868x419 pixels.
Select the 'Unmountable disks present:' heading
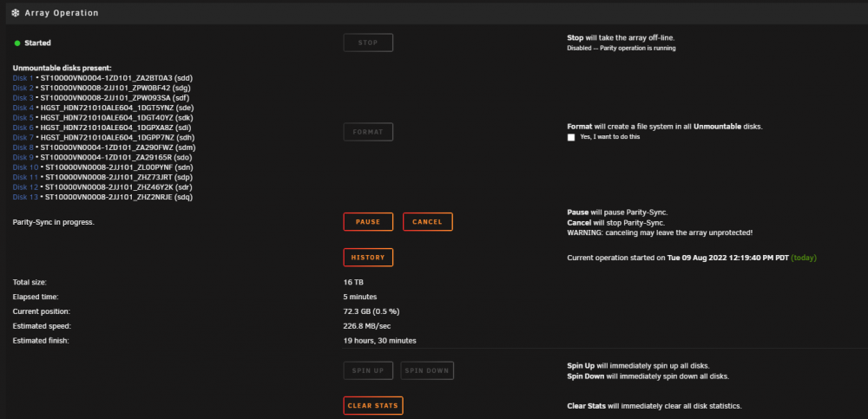pos(62,68)
